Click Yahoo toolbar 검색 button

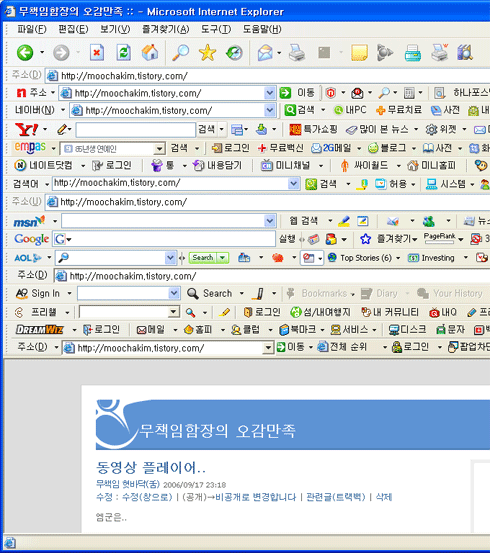click(207, 129)
